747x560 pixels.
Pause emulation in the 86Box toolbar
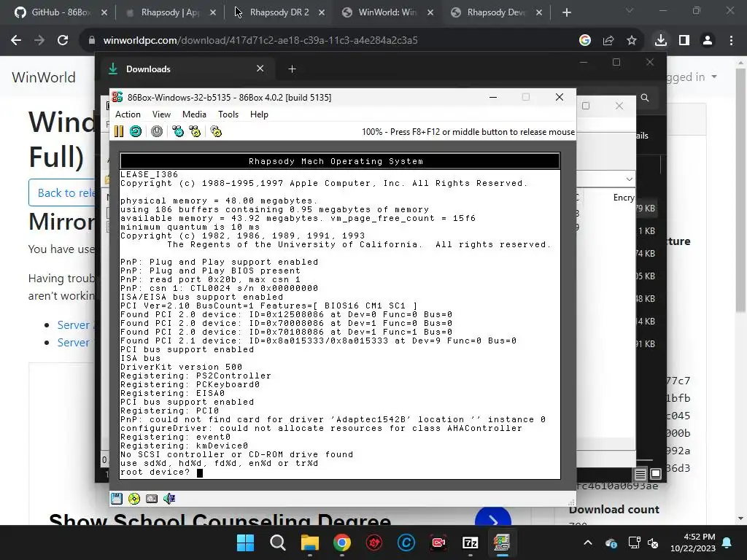[119, 131]
